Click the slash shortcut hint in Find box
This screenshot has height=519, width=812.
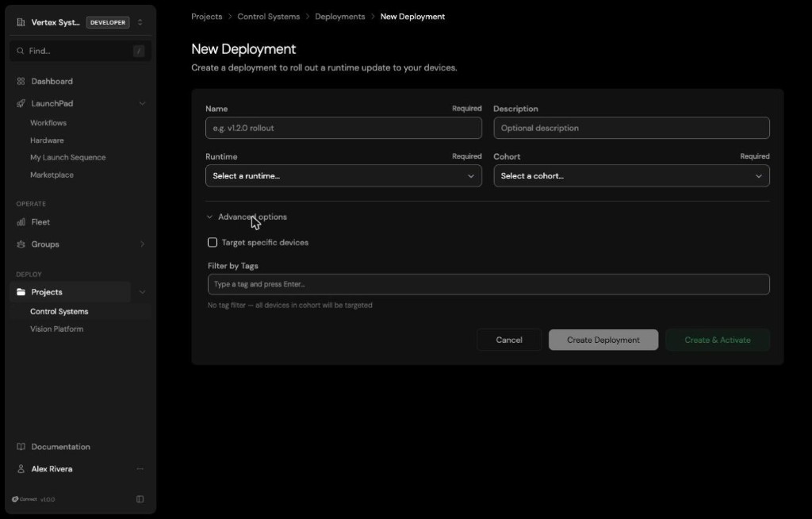coord(138,51)
